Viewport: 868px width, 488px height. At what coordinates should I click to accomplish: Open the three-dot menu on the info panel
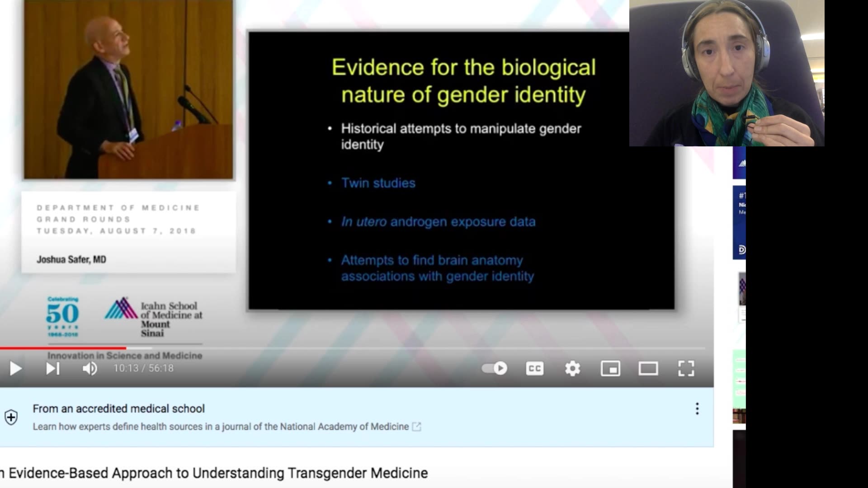697,408
